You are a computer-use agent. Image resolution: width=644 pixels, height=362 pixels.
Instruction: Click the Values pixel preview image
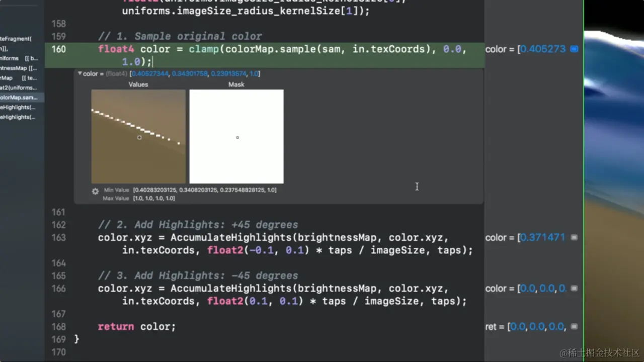click(138, 136)
